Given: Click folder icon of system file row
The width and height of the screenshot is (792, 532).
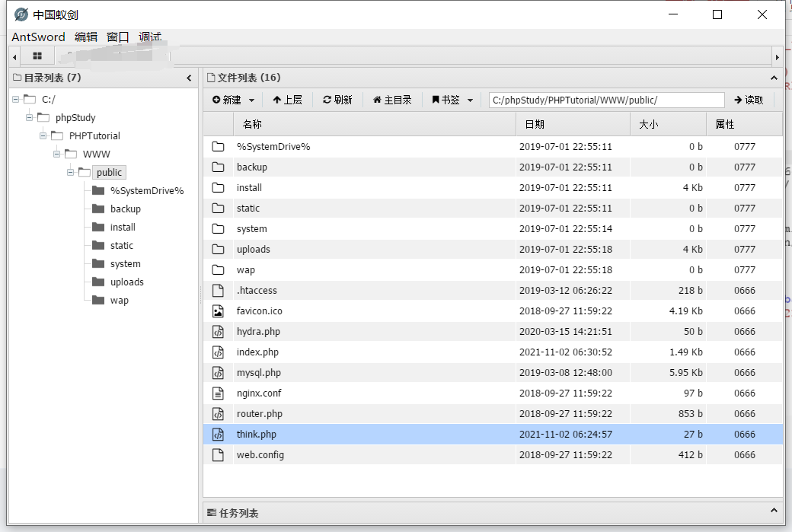Looking at the screenshot, I should pos(218,228).
